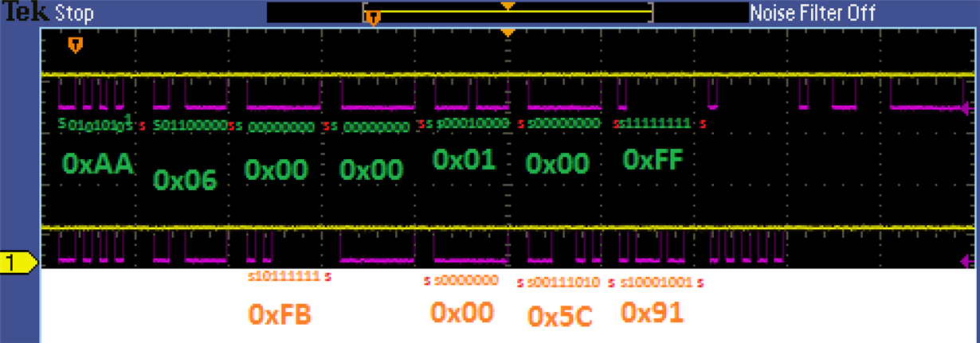Image resolution: width=980 pixels, height=343 pixels.
Task: Click the orange 0x91 byte annotation
Action: pos(652,312)
